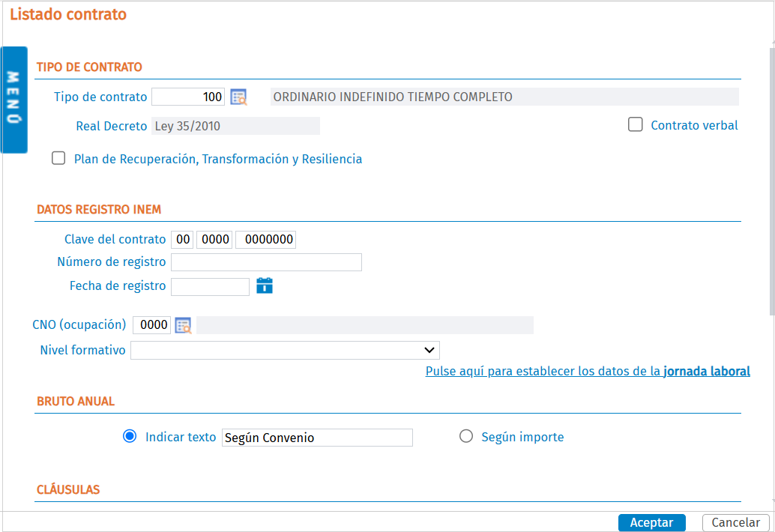Click the Según Convenio text field
775x532 pixels.
click(317, 438)
